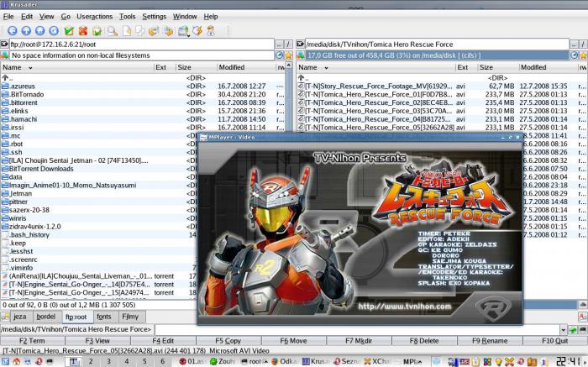Screen dimensions: 588x367
Task: Click the K menu launcher in taskbar
Action: 6,362
